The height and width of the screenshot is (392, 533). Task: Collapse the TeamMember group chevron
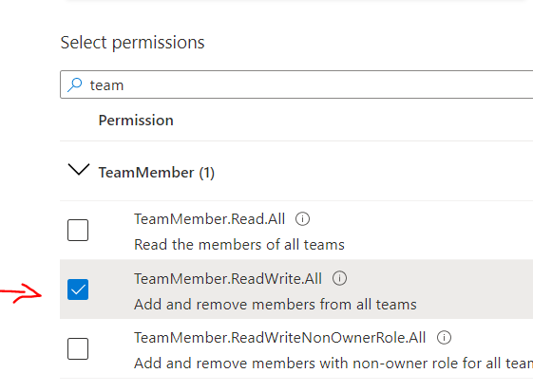(79, 170)
